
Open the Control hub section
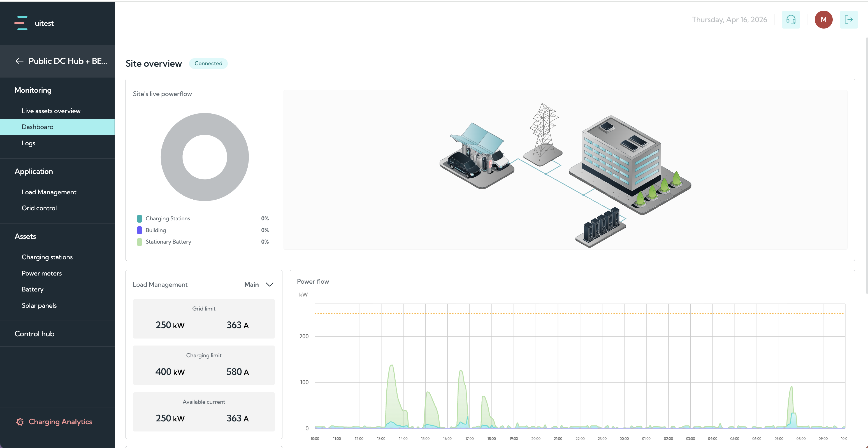click(x=34, y=333)
